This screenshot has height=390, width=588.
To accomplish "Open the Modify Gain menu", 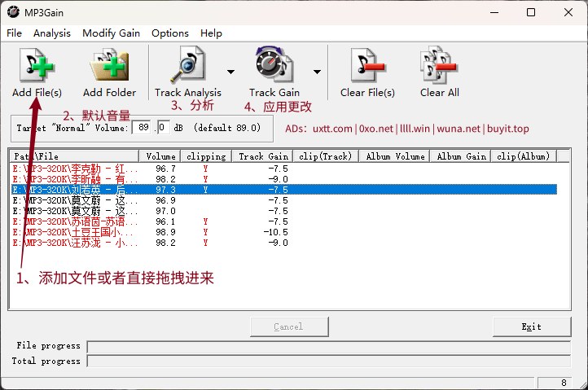I will click(x=111, y=33).
